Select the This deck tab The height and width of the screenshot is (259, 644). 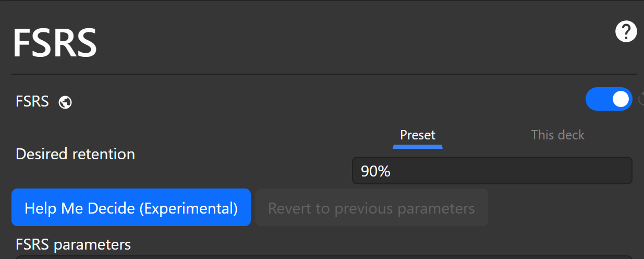pos(557,135)
